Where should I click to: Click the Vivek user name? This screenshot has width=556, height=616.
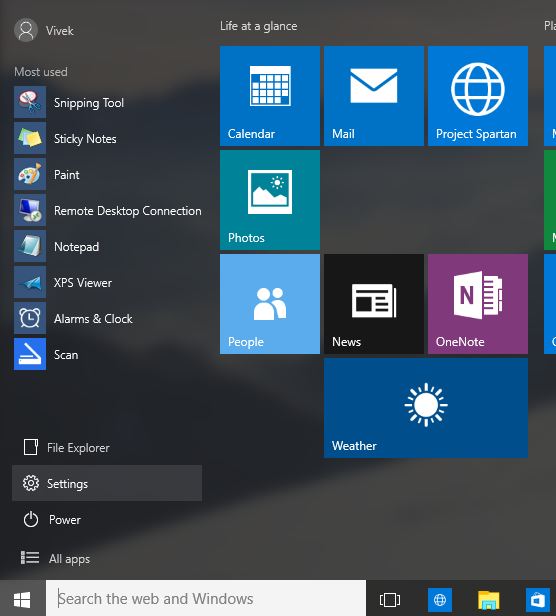pos(60,31)
